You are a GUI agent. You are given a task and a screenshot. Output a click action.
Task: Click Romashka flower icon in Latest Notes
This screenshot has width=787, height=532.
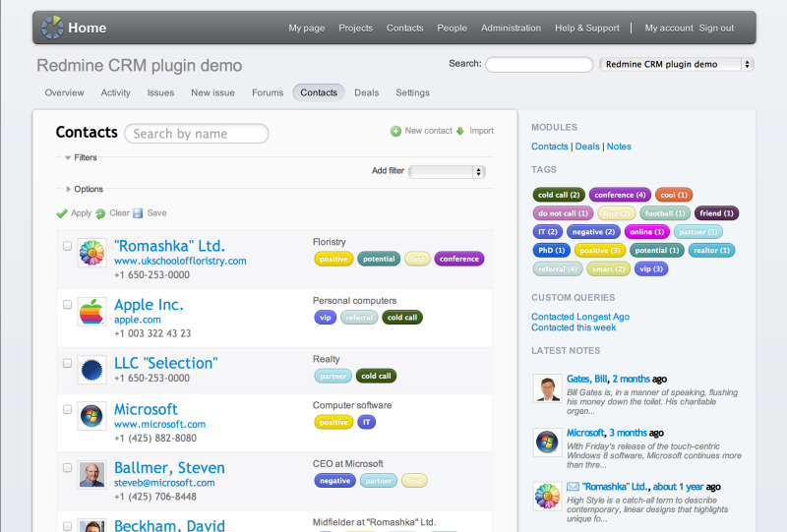547,496
